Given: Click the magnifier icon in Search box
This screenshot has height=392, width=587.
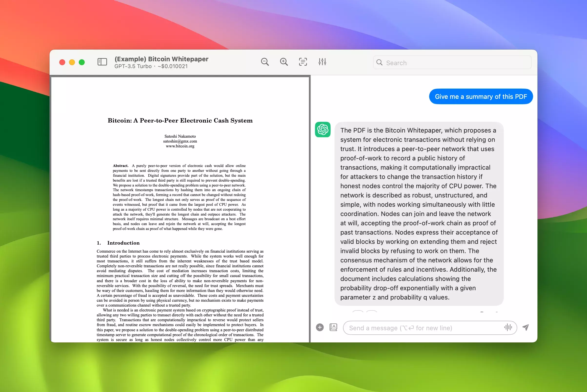Looking at the screenshot, I should click(x=379, y=62).
